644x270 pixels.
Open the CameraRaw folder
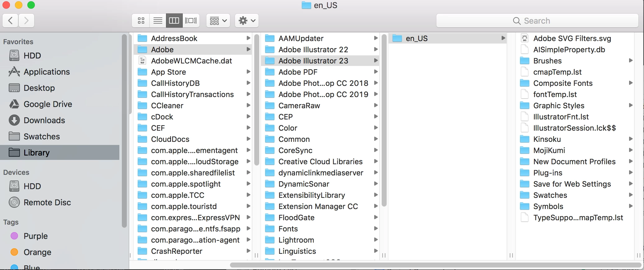tap(320, 105)
